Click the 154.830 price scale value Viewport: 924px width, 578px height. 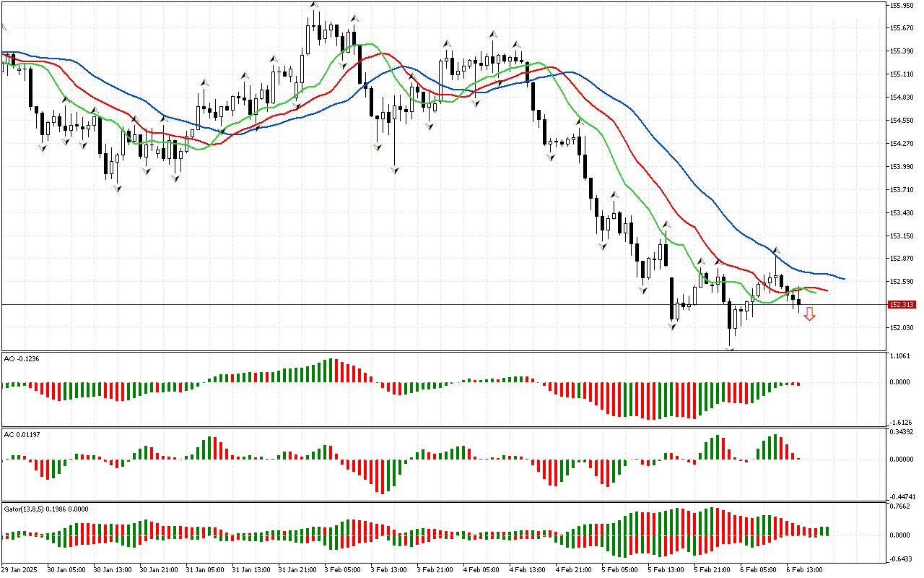[x=902, y=98]
